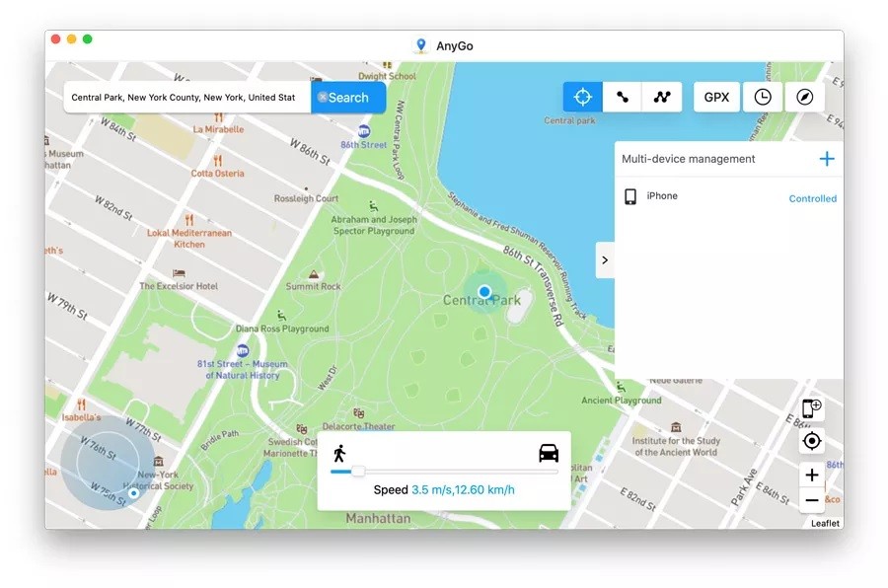Click the compass icon in toolbar
Viewport: 888px width, 588px height.
tap(804, 97)
